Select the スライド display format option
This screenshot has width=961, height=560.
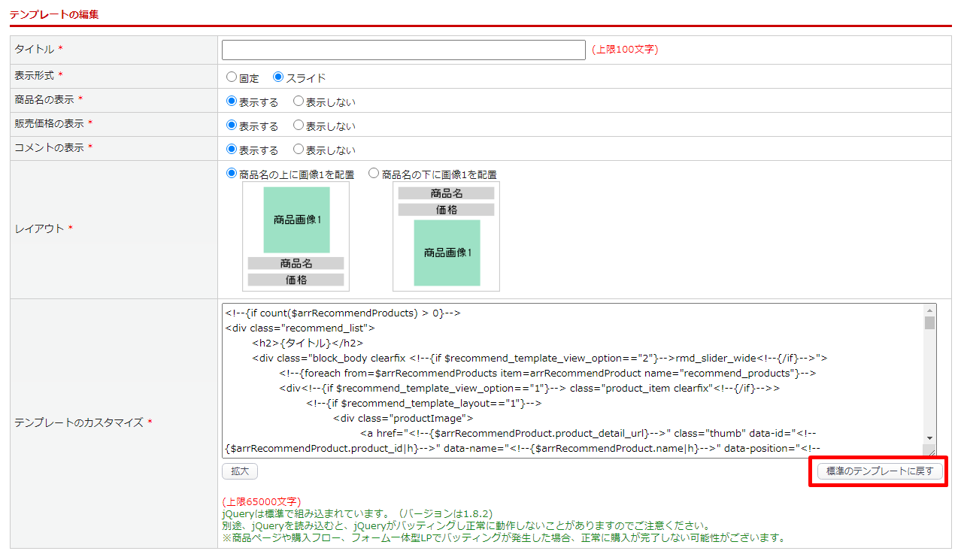pos(278,77)
